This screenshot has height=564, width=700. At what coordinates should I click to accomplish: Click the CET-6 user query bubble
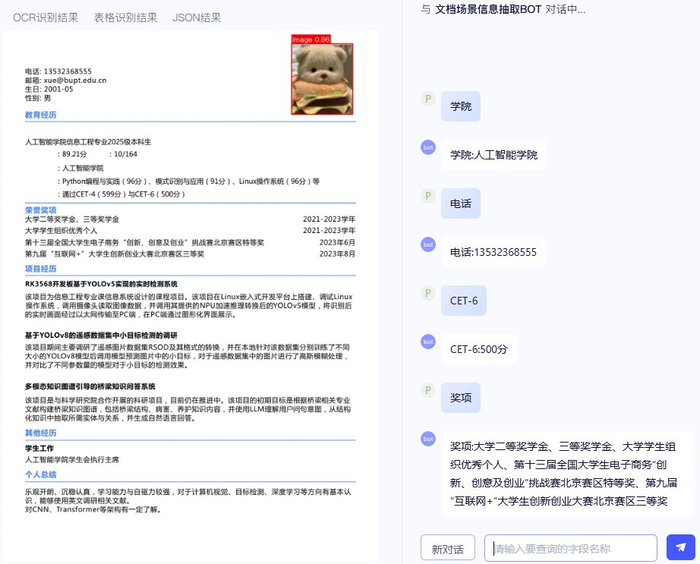[x=464, y=301]
